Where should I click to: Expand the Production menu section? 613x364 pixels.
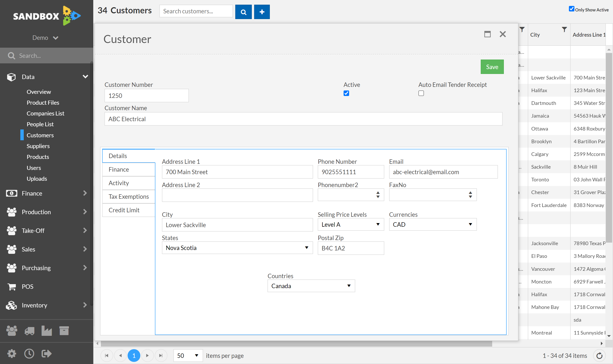pyautogui.click(x=85, y=212)
